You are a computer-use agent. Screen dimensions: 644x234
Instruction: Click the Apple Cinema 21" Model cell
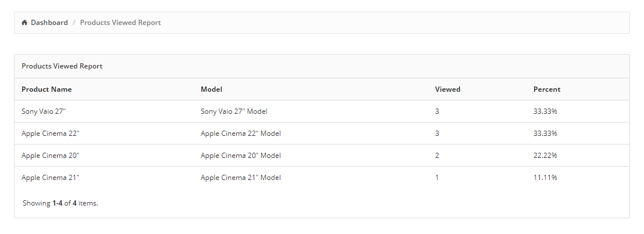(241, 178)
